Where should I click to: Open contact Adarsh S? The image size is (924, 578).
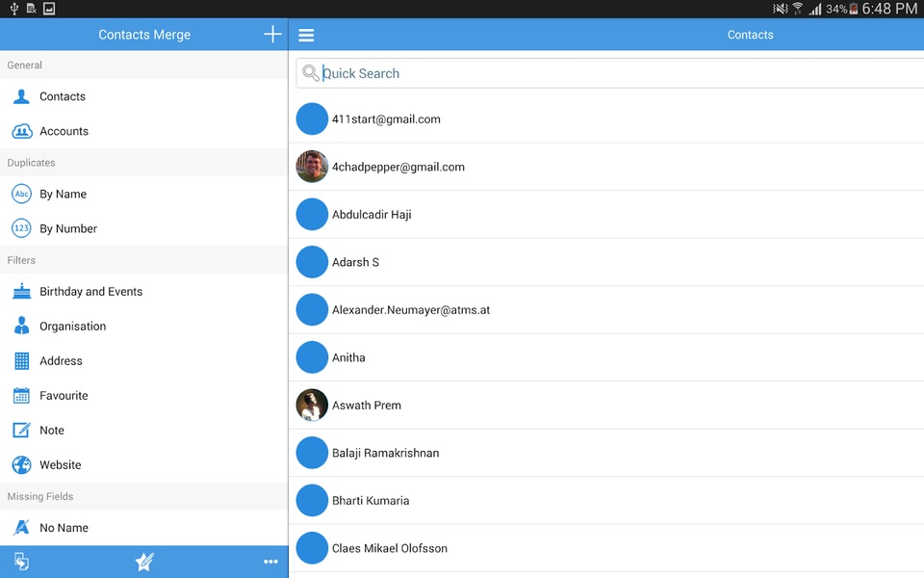point(606,262)
